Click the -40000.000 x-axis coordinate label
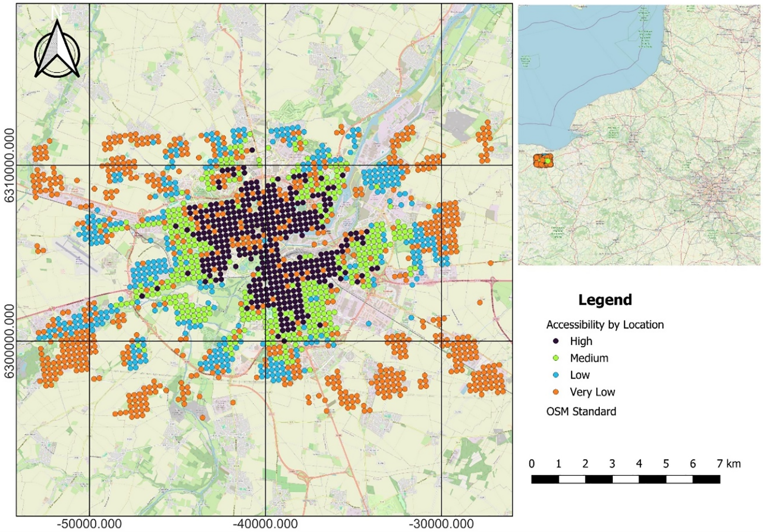The image size is (763, 532). 266,524
